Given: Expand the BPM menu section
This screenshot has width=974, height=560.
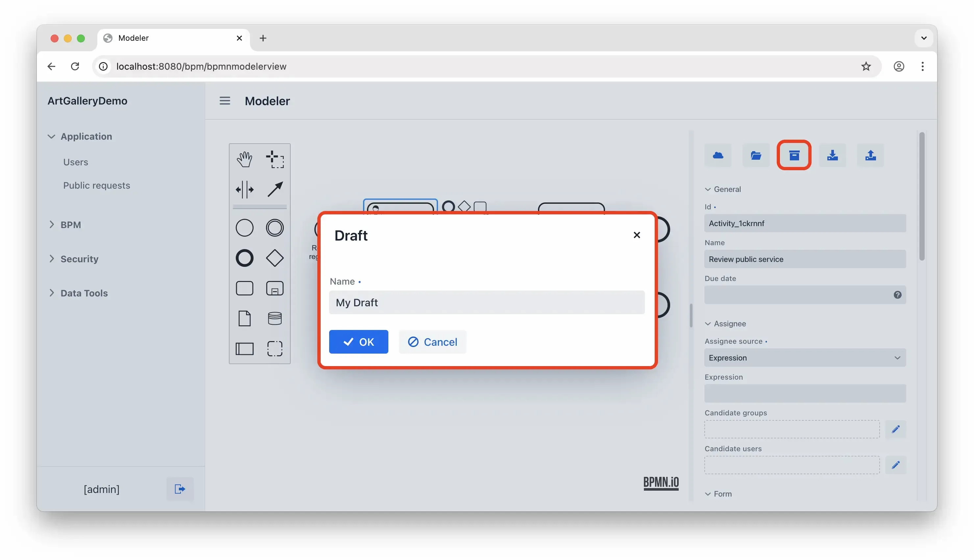Looking at the screenshot, I should (x=70, y=224).
